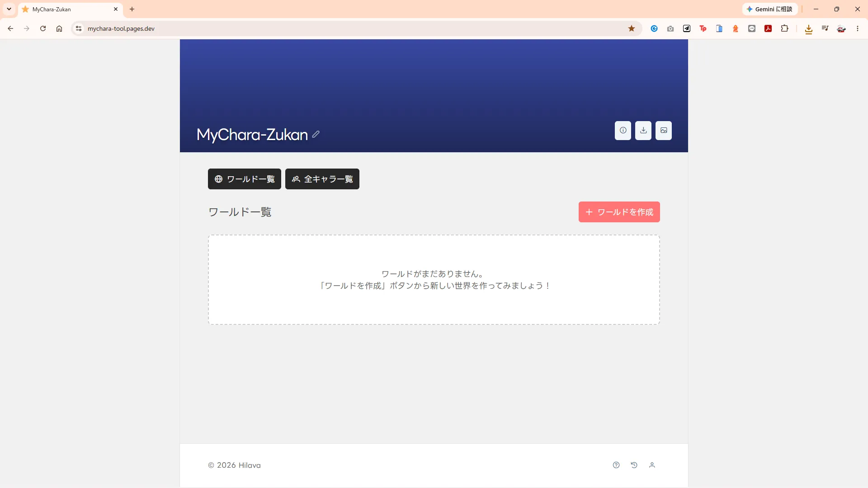Open the history icon in the footer
The height and width of the screenshot is (488, 868).
tap(634, 465)
